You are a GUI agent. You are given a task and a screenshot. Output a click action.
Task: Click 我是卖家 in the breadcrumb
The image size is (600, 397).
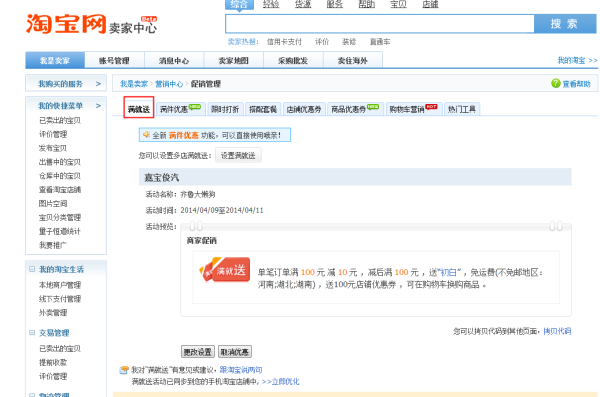point(134,84)
